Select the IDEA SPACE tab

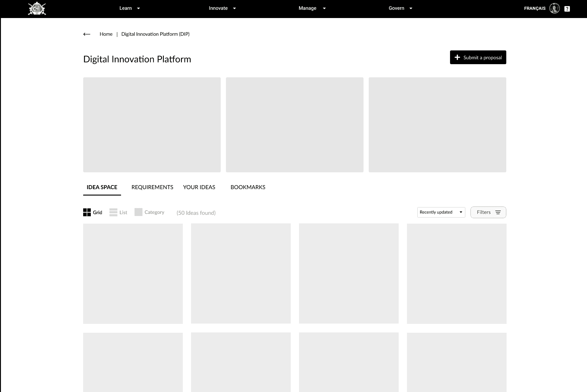102,187
